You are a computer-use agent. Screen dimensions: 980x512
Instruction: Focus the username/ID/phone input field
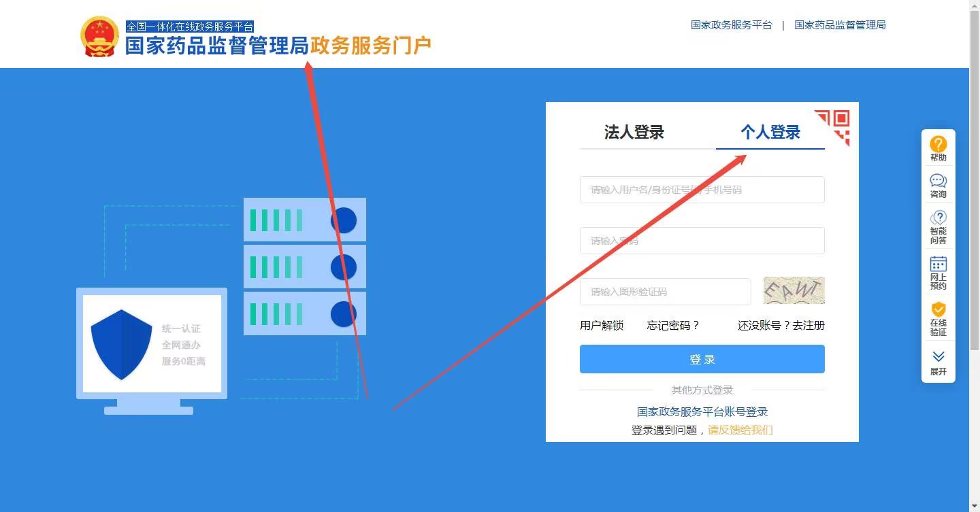click(x=702, y=190)
